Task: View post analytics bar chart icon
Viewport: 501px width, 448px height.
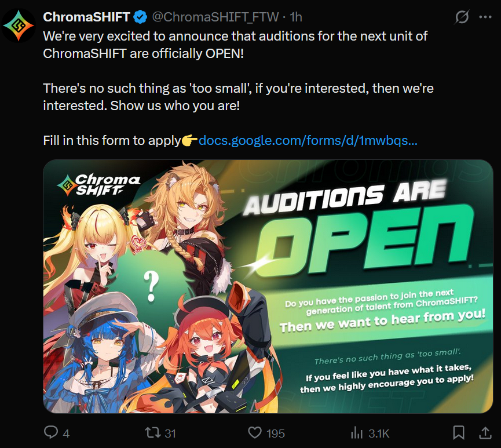Action: (357, 434)
